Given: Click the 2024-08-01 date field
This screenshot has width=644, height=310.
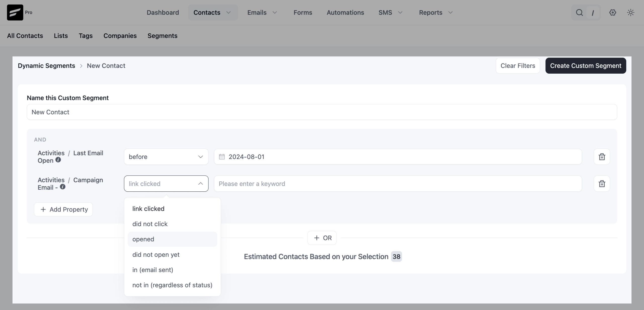Looking at the screenshot, I should pos(398,157).
